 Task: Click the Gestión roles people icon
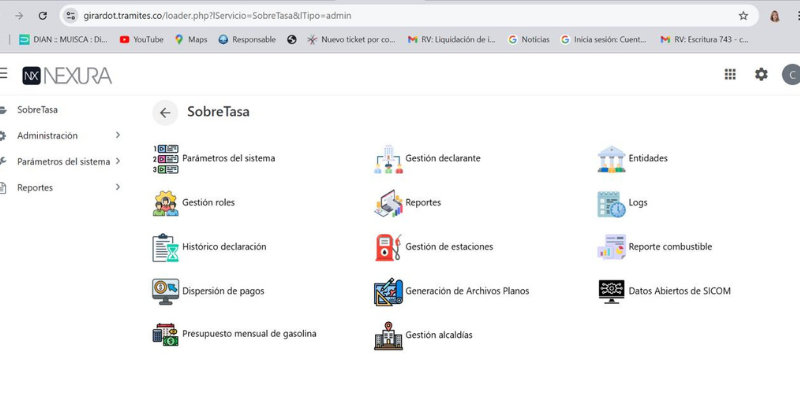coord(165,203)
